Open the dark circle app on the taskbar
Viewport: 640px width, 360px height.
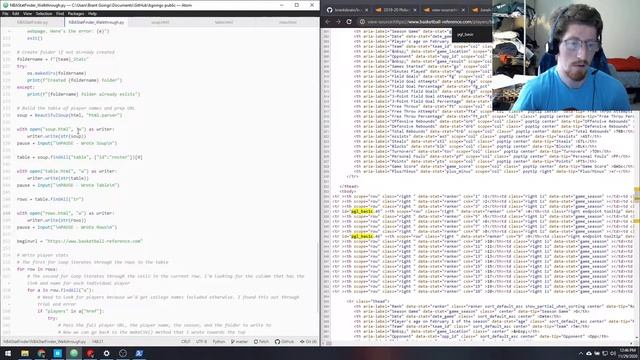point(123,353)
